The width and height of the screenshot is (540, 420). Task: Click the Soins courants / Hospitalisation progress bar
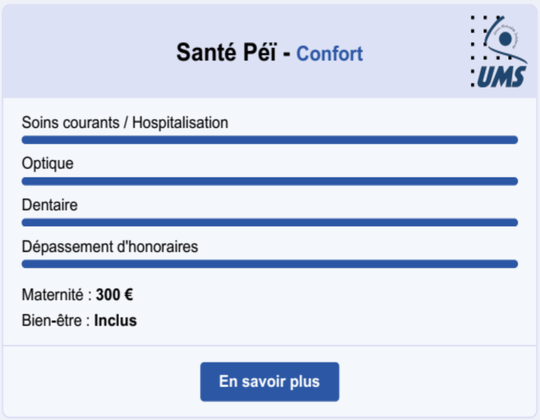coord(270,140)
